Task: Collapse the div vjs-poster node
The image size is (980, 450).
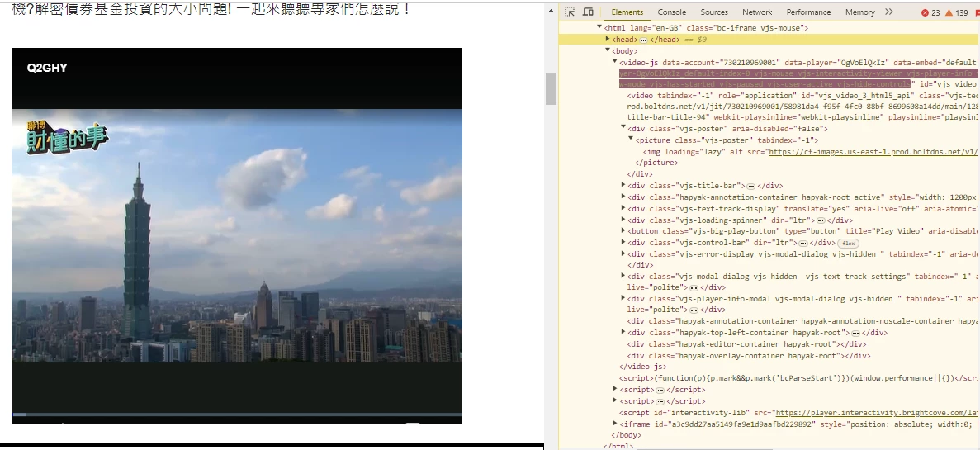Action: tap(623, 127)
